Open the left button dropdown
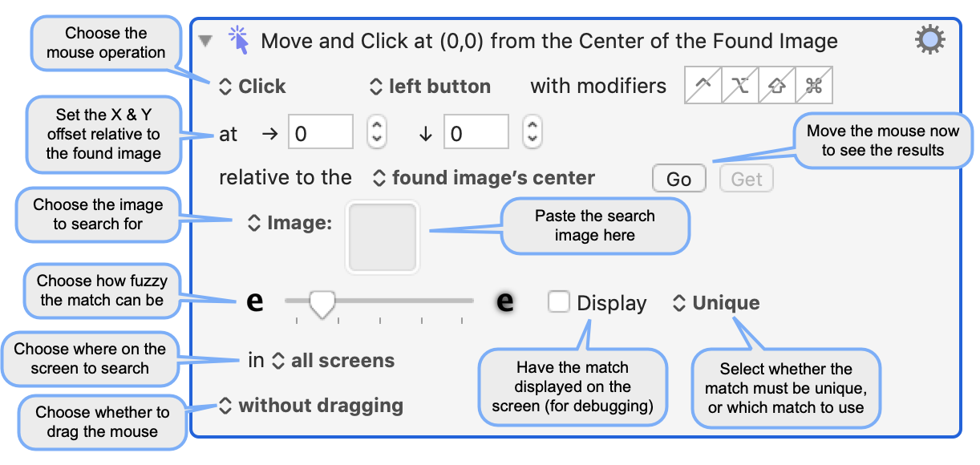 click(x=430, y=87)
